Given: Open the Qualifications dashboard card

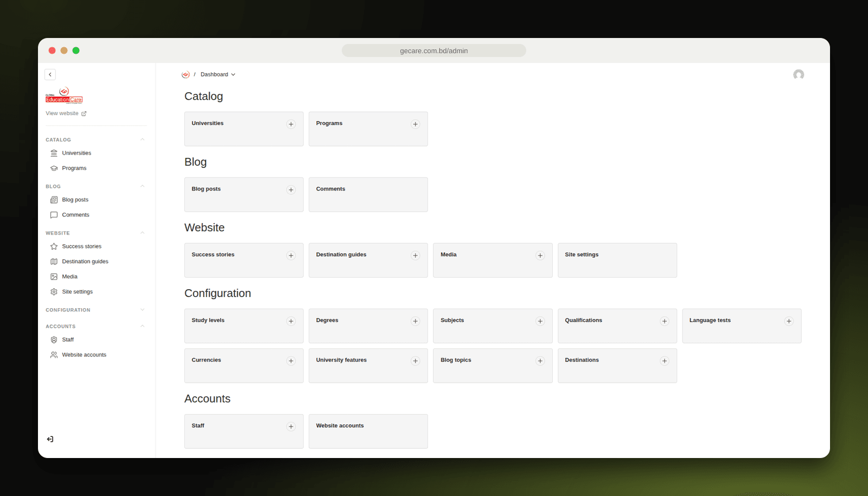Looking at the screenshot, I should [617, 326].
